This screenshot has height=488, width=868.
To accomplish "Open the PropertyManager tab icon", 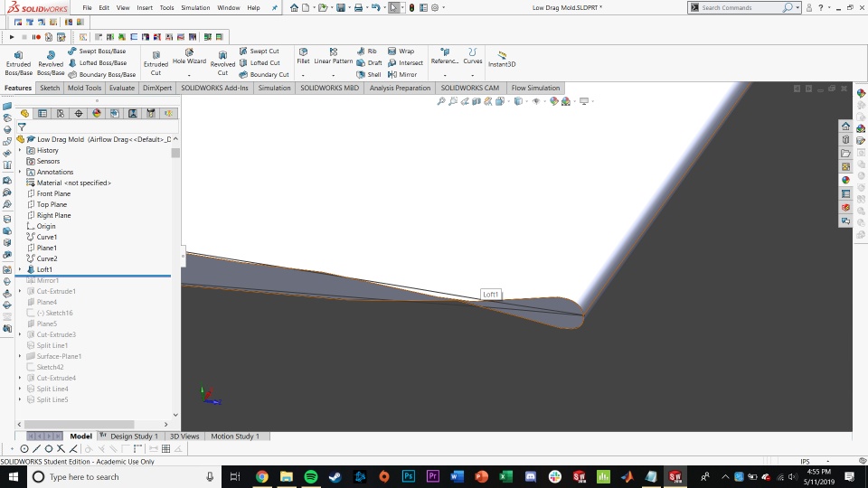I will tap(42, 114).
